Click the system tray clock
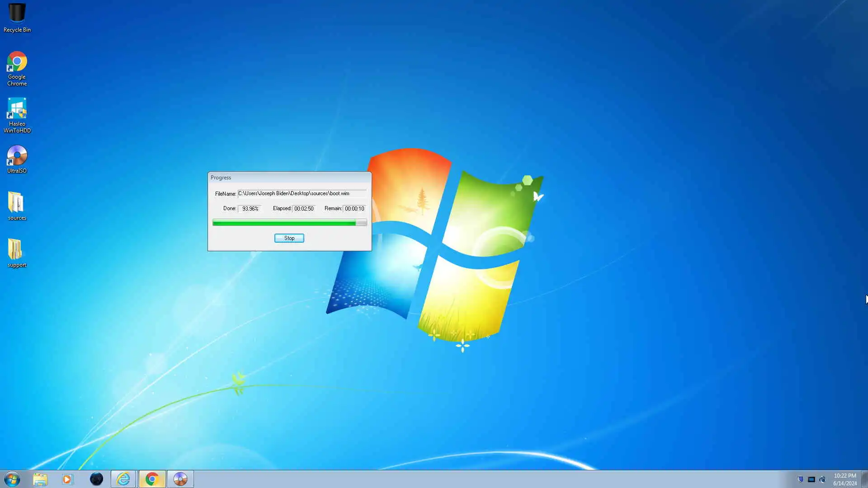This screenshot has width=868, height=488. pos(844,479)
